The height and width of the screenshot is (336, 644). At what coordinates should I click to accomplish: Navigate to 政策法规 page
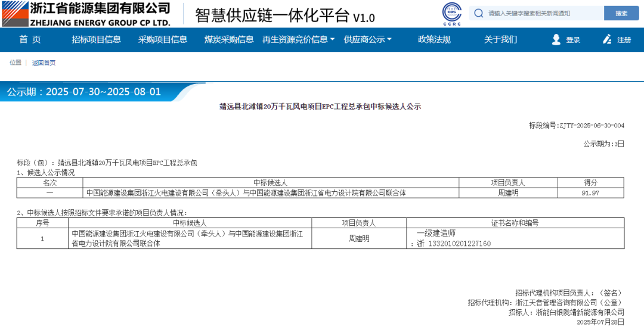pos(434,40)
